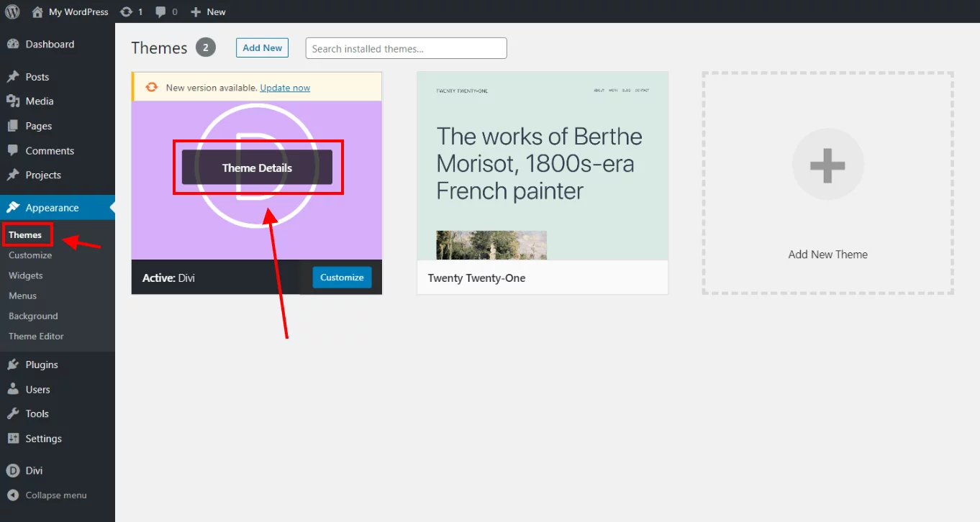Viewport: 980px width, 522px height.
Task: Click the Active: Divi label
Action: pos(168,278)
